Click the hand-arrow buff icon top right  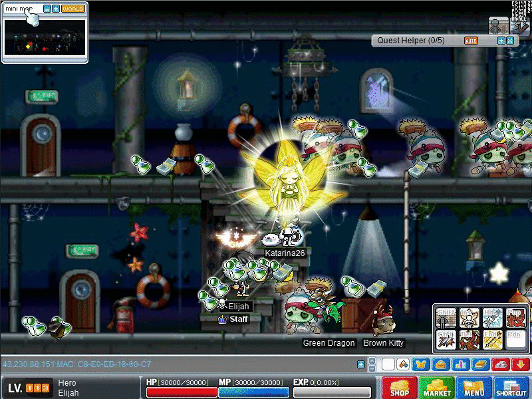tap(520, 26)
